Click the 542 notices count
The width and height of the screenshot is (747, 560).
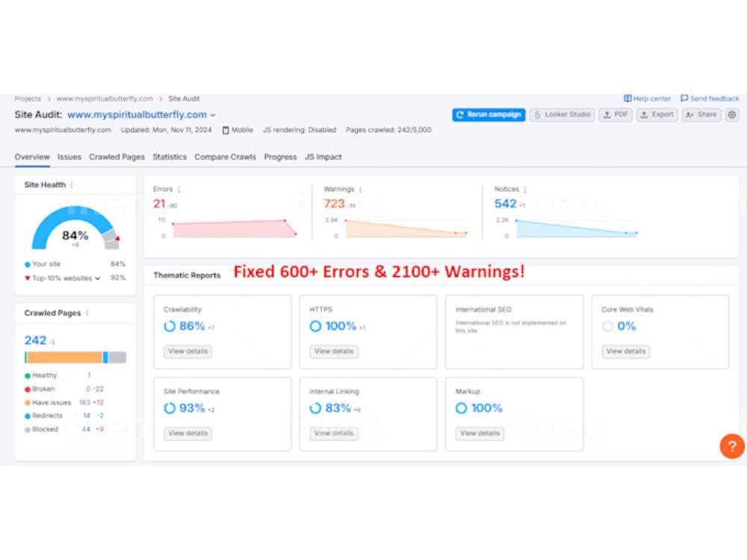coord(506,204)
